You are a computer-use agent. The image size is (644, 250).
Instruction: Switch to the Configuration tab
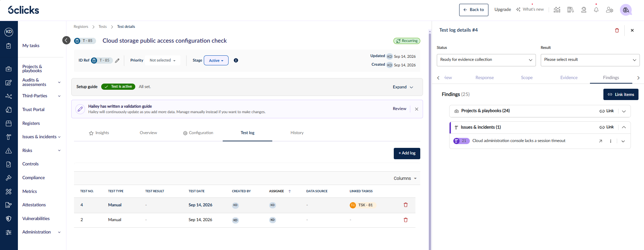198,133
